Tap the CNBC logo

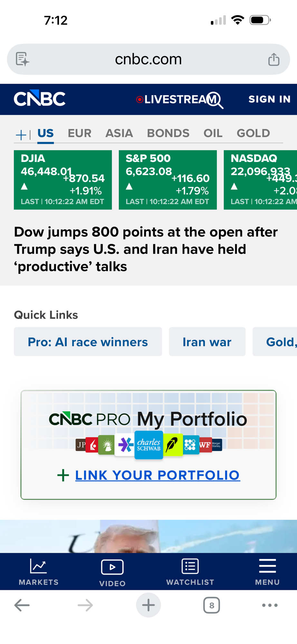pos(40,99)
